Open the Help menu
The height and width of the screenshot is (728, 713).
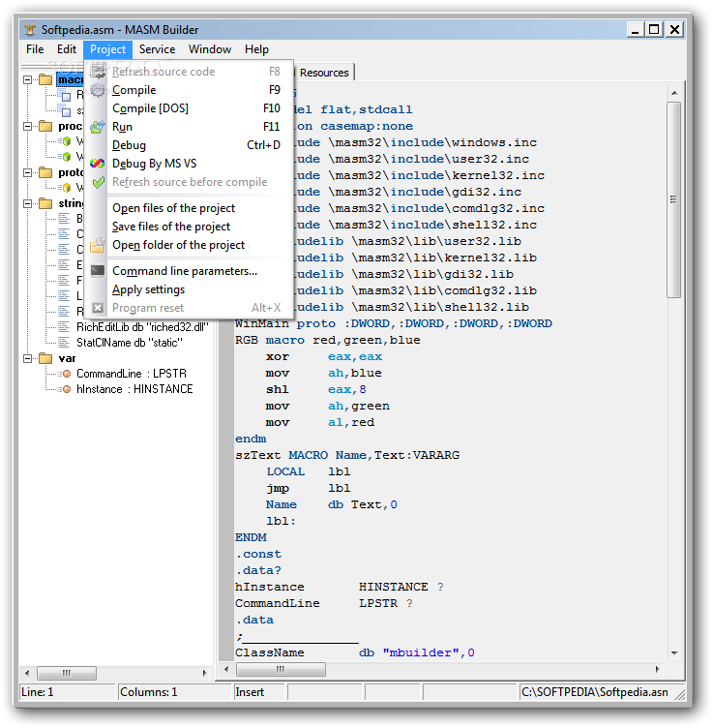[256, 49]
